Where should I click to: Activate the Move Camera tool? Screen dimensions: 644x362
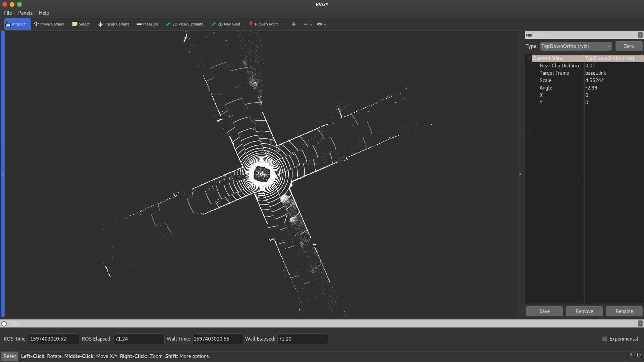point(49,24)
